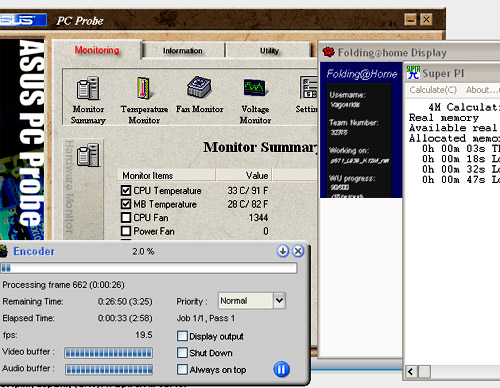Click the Folding@home red molecule icon
The image size is (500, 388).
(x=329, y=52)
